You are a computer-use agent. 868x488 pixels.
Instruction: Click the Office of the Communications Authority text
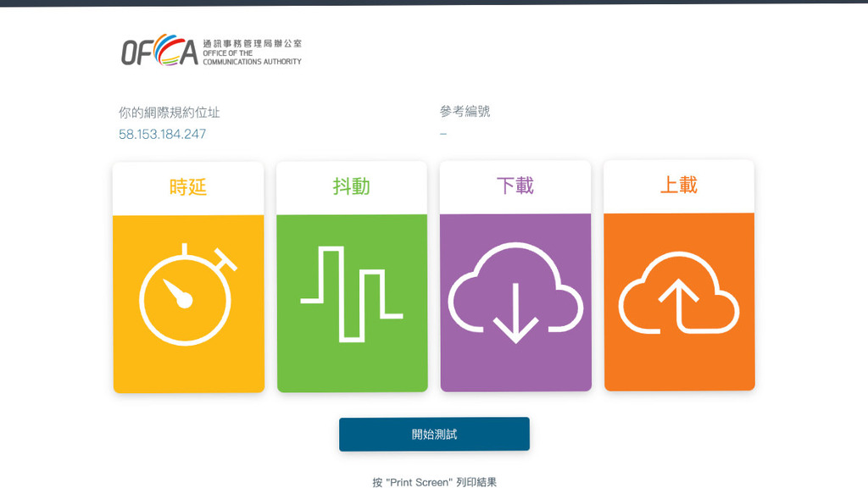[252, 58]
